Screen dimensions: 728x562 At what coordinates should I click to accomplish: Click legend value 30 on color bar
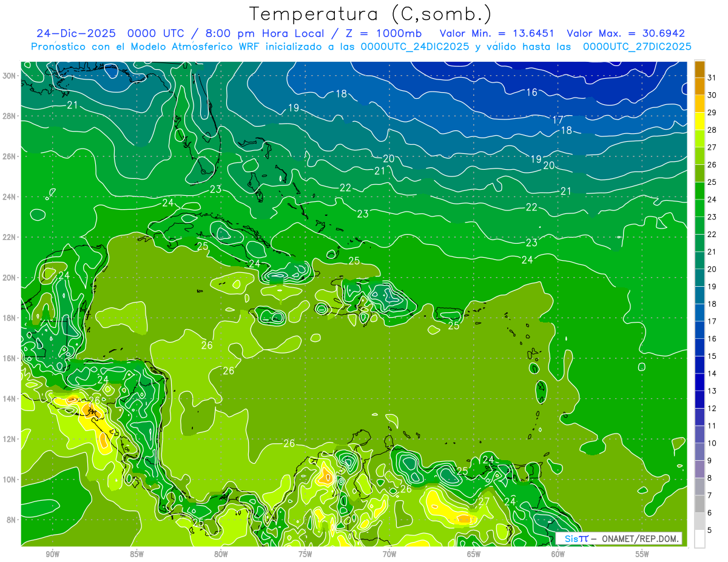tap(712, 95)
